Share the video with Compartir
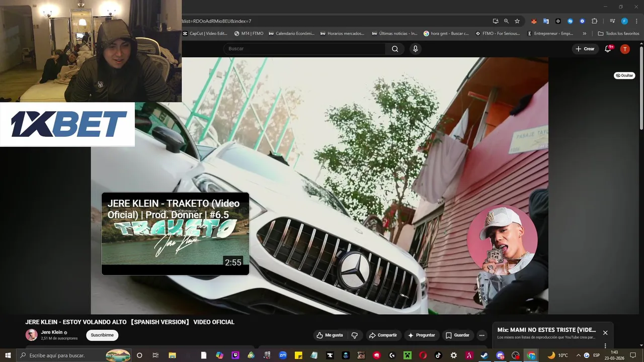 point(383,335)
